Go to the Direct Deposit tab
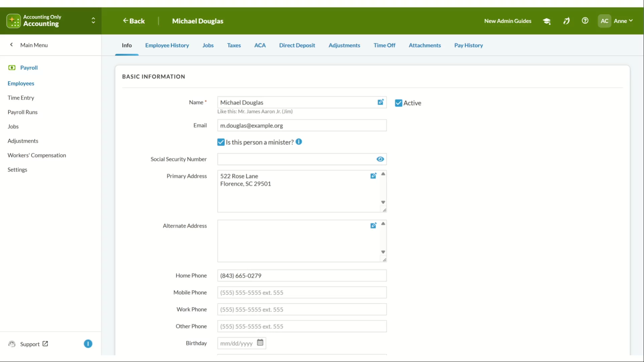This screenshot has height=362, width=644. pos(297,45)
